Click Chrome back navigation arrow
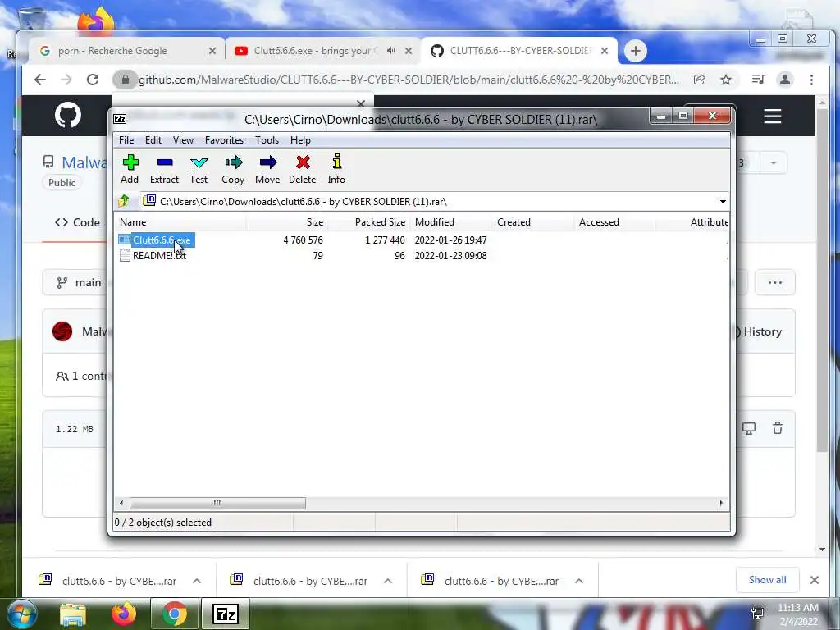The image size is (840, 630). [40, 80]
